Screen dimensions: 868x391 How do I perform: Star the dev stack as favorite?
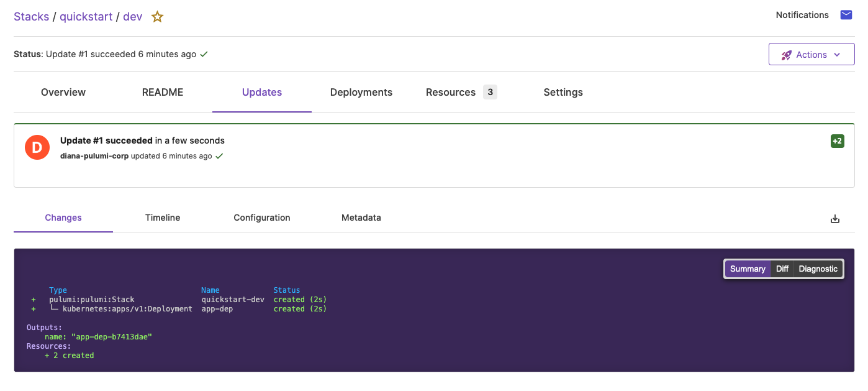158,17
